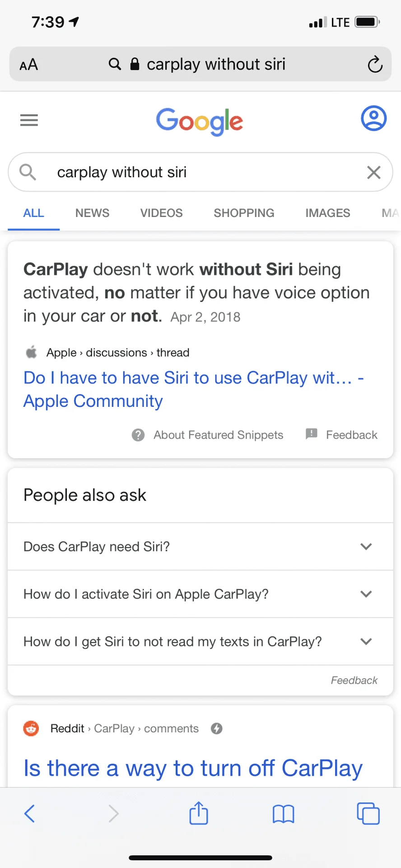The image size is (401, 868).
Task: Show open tabs in Safari
Action: point(368,813)
